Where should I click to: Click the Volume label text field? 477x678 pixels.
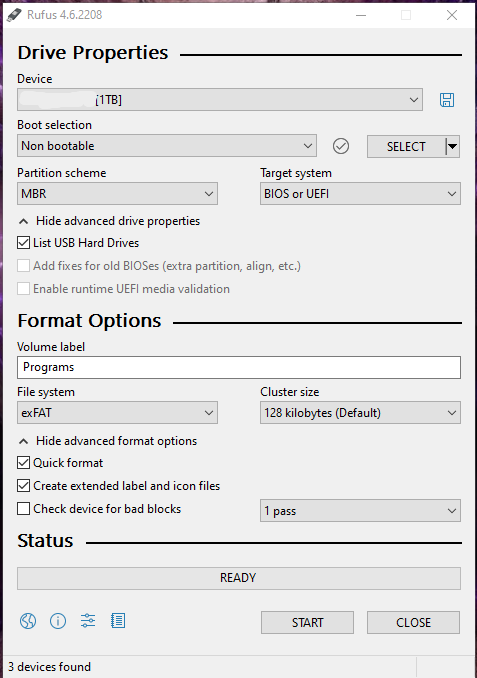click(x=239, y=367)
